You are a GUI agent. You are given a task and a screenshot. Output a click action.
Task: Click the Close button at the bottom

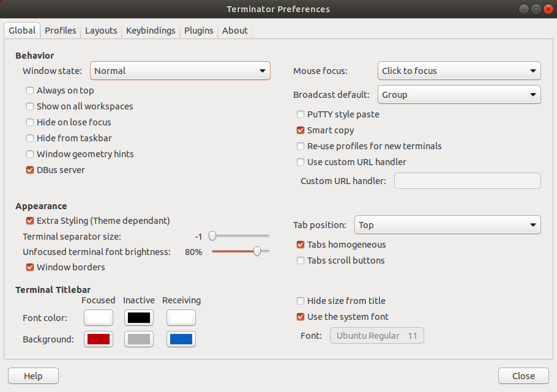point(523,375)
